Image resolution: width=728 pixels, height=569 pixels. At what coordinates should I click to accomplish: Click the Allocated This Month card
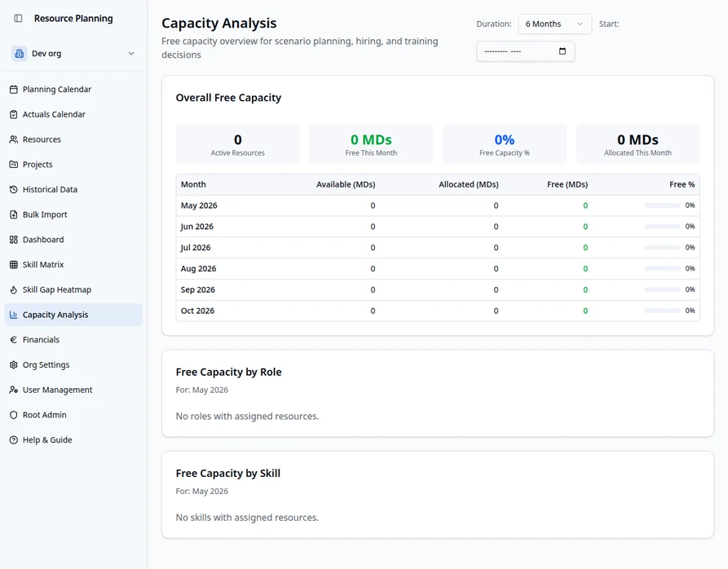[x=638, y=143]
